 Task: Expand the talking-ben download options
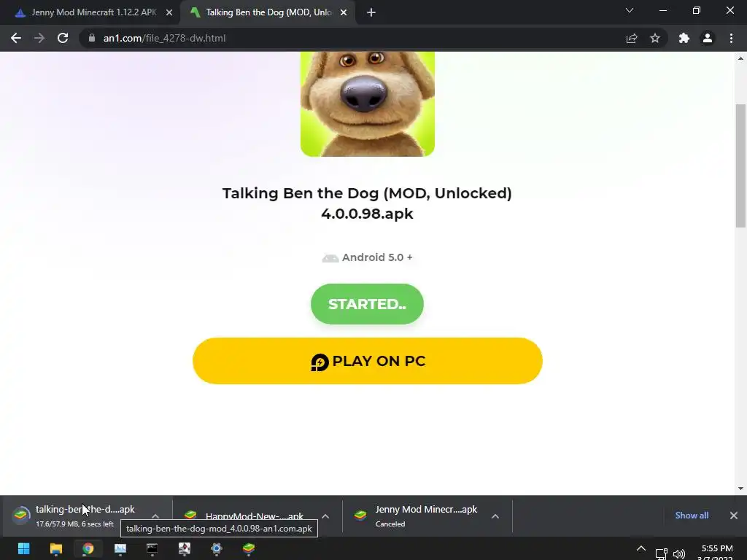coord(155,516)
